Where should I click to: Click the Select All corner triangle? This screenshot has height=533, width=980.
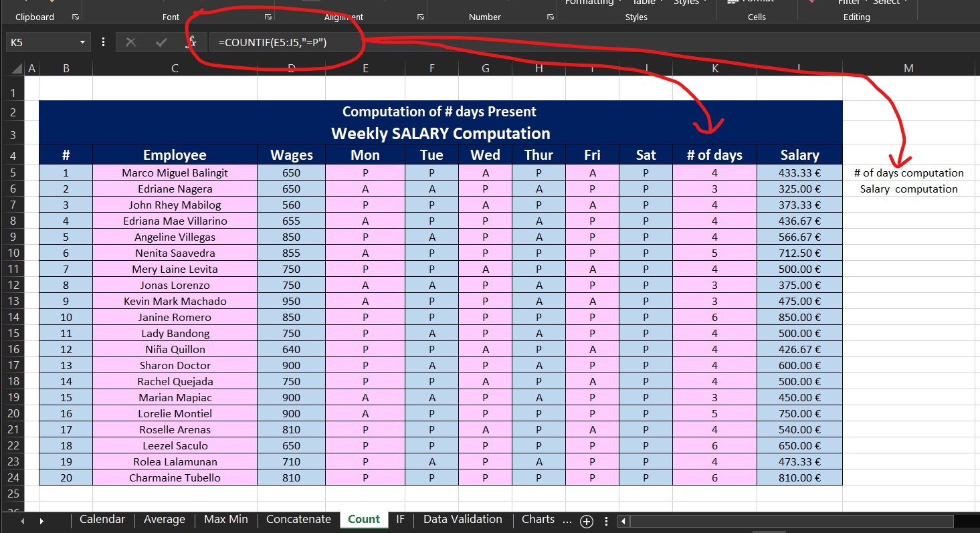point(17,68)
